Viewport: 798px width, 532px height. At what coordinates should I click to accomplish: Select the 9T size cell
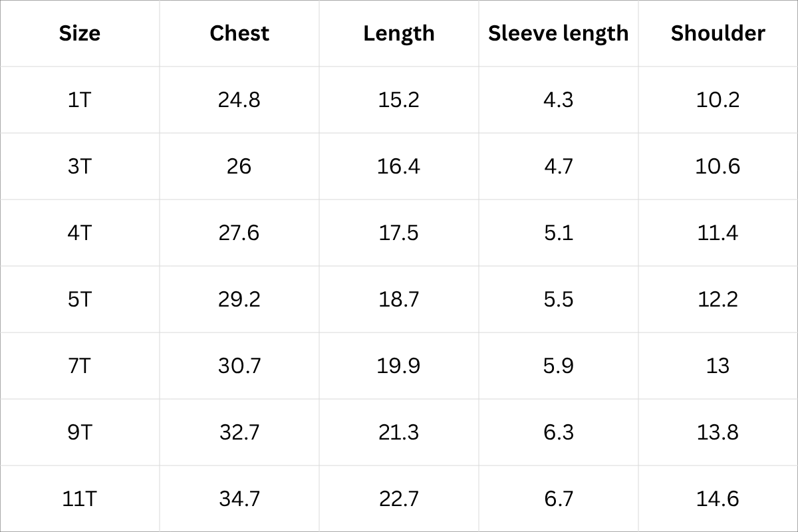(x=80, y=432)
